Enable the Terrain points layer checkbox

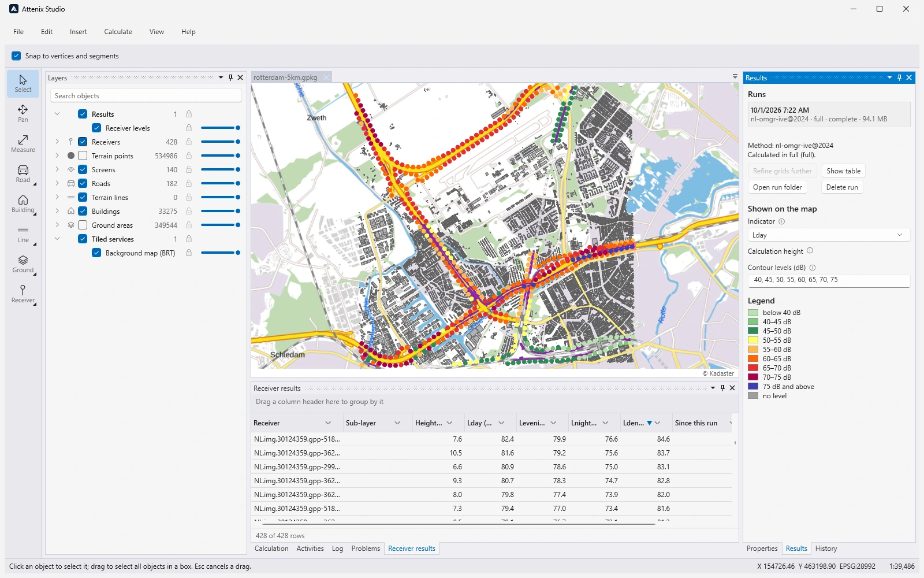(83, 155)
